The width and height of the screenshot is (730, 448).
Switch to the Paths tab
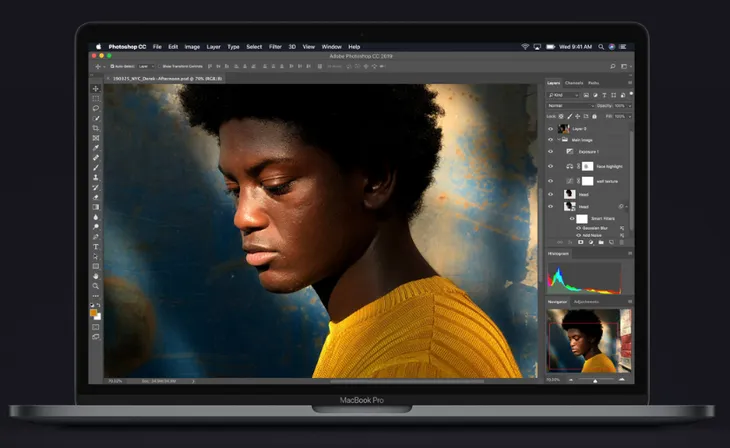coord(594,83)
